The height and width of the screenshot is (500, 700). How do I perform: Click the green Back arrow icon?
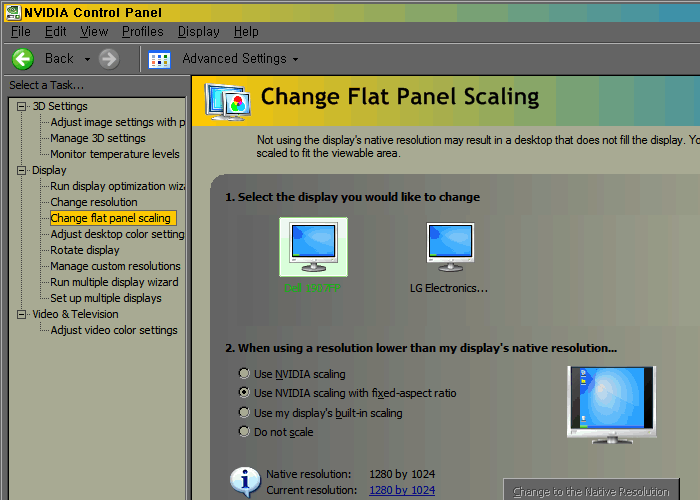point(22,59)
